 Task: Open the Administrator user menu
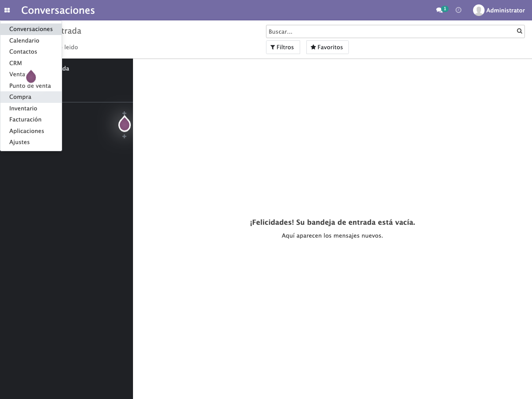[499, 10]
